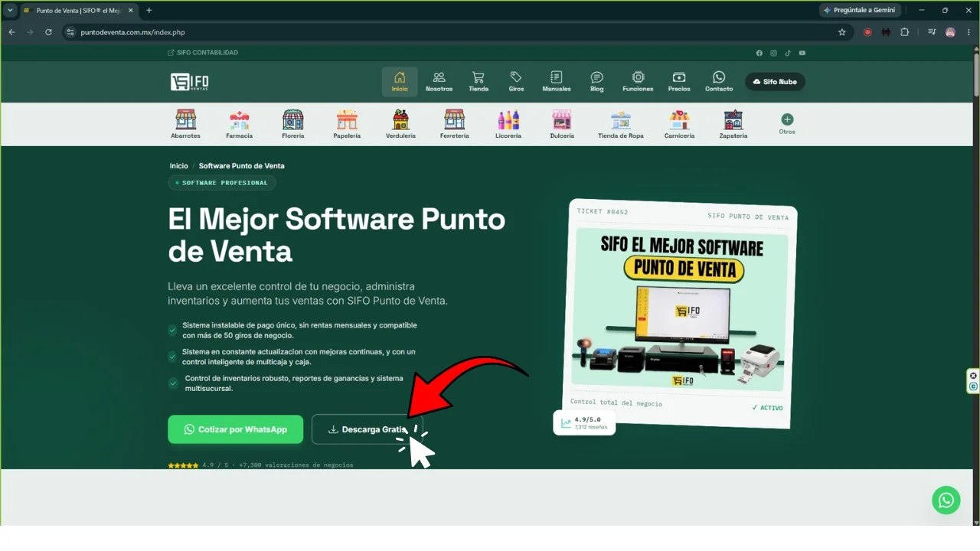Viewport: 980px width, 551px height.
Task: Open a new browser tab
Action: tap(149, 10)
